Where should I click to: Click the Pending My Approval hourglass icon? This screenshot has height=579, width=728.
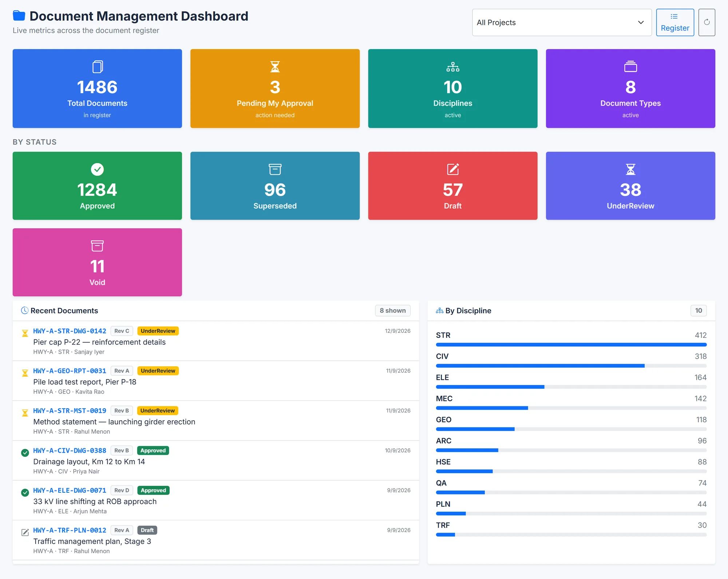275,67
